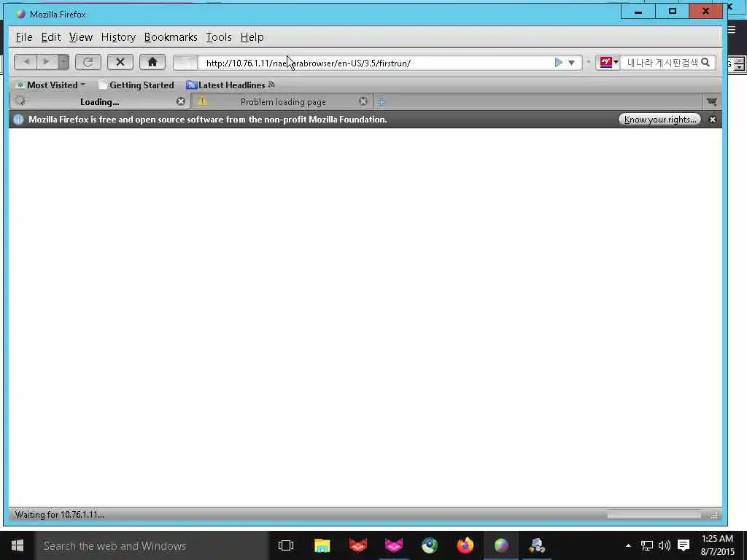This screenshot has width=747, height=560.
Task: Open the Naenara browser sphere taskbar icon
Action: tap(501, 545)
